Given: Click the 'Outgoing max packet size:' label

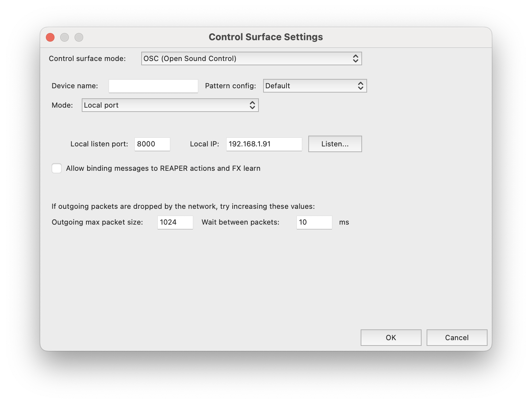Looking at the screenshot, I should 97,222.
